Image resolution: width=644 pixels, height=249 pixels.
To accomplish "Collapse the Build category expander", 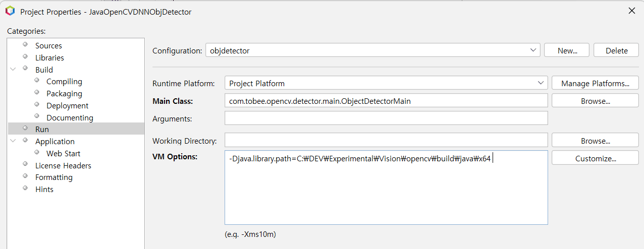I will pos(13,70).
